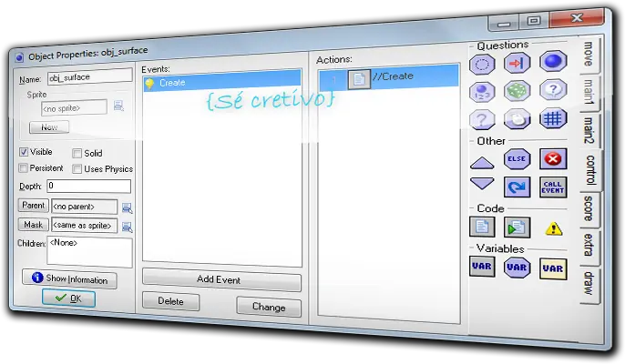This screenshot has height=364, width=625.
Task: Switch to the main2 tab
Action: [x=589, y=130]
